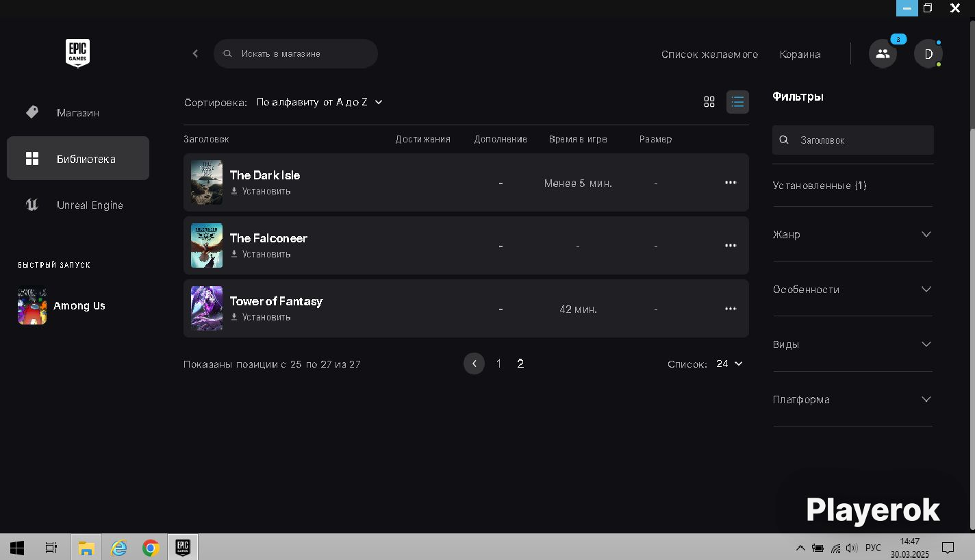Open options menu for The Dark Isle
The width and height of the screenshot is (975, 560).
[731, 183]
